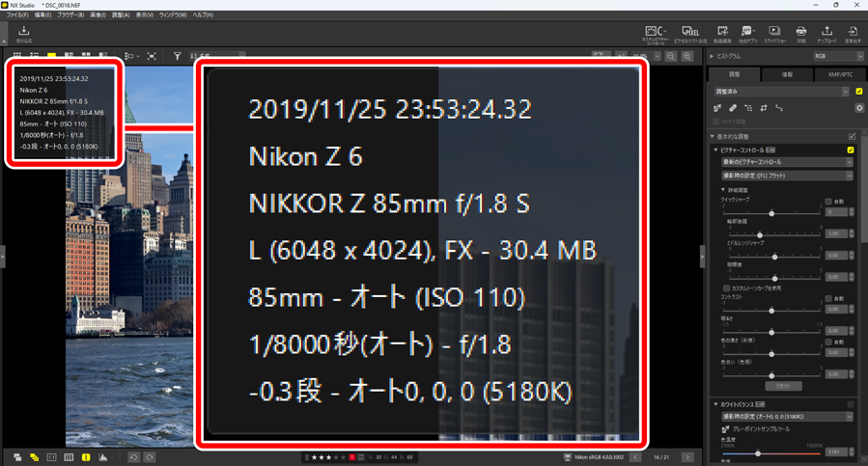Open the 調整(A) menu
This screenshot has height=466, width=868.
pos(120,14)
